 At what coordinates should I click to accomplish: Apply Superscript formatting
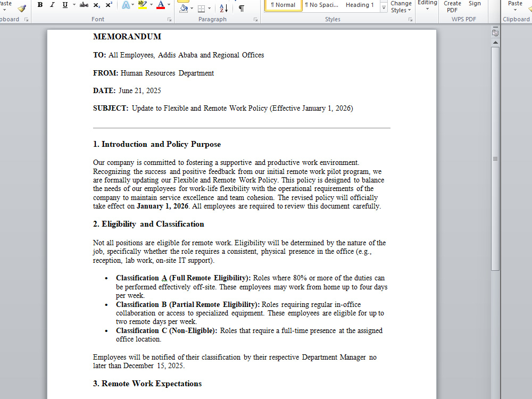[109, 5]
